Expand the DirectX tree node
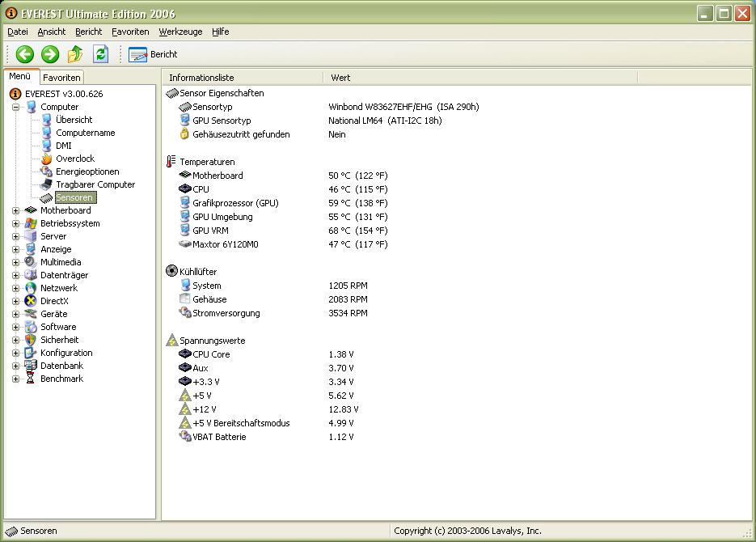Image resolution: width=756 pixels, height=542 pixels. [x=16, y=302]
